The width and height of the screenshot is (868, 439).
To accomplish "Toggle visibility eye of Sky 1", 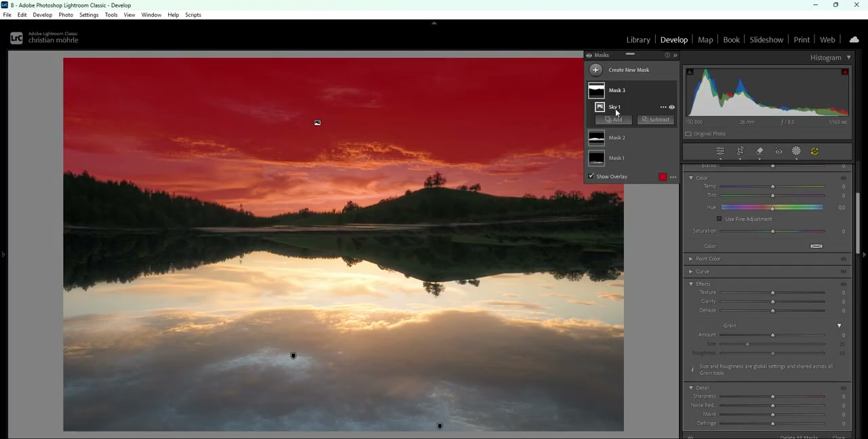I will coord(672,107).
